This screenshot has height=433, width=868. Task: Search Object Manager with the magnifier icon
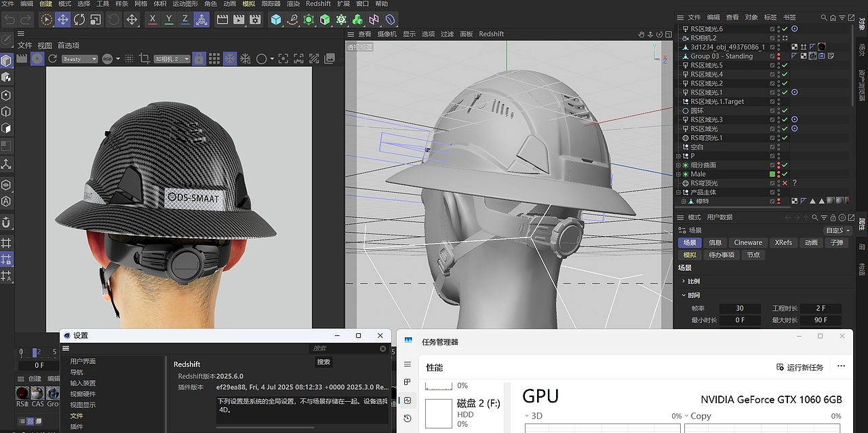tap(824, 17)
